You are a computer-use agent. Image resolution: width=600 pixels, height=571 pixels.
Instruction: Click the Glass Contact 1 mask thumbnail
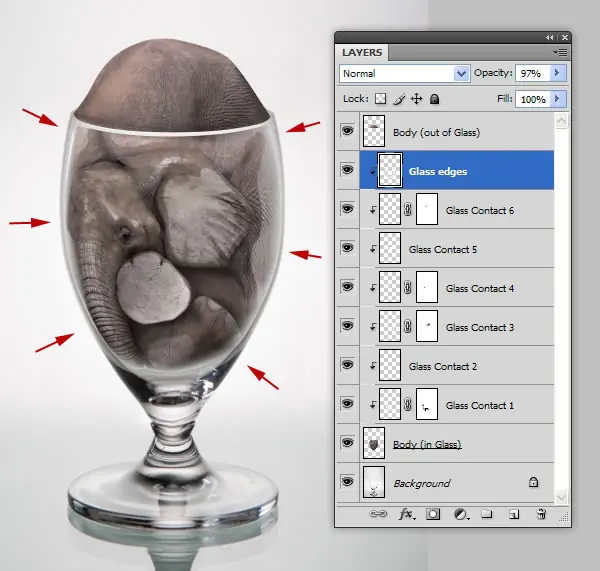[427, 404]
